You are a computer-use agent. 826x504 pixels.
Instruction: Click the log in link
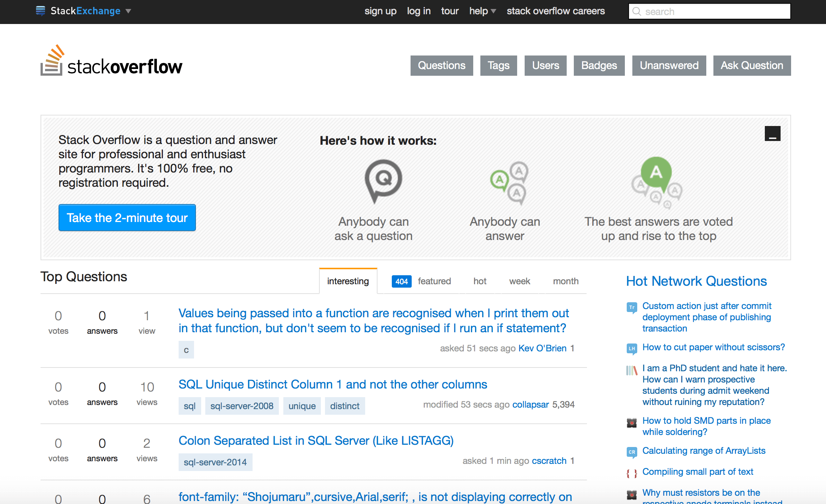[x=419, y=11]
